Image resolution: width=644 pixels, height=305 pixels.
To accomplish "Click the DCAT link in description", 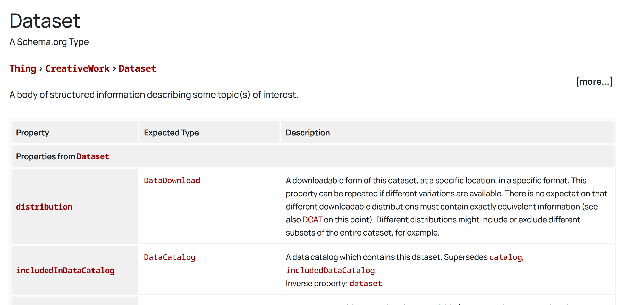I will [312, 220].
